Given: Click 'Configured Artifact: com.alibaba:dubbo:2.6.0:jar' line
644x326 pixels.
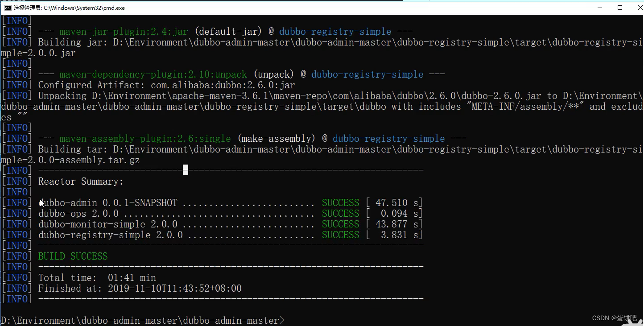Looking at the screenshot, I should 167,85.
